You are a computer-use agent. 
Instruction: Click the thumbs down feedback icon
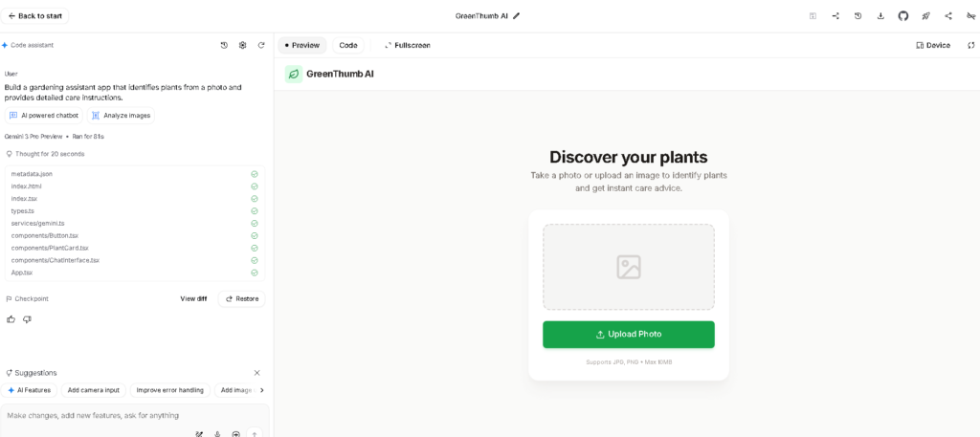(27, 319)
